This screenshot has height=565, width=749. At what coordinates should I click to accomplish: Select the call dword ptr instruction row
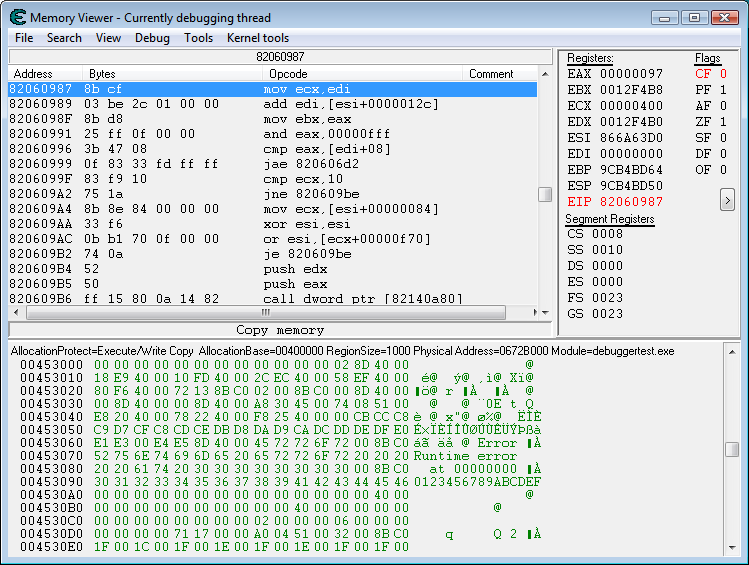tap(270, 299)
